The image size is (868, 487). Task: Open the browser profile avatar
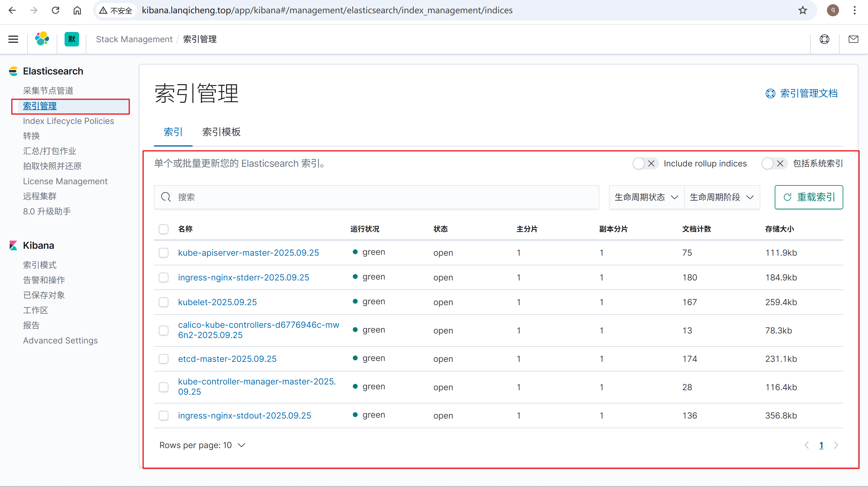pyautogui.click(x=833, y=11)
